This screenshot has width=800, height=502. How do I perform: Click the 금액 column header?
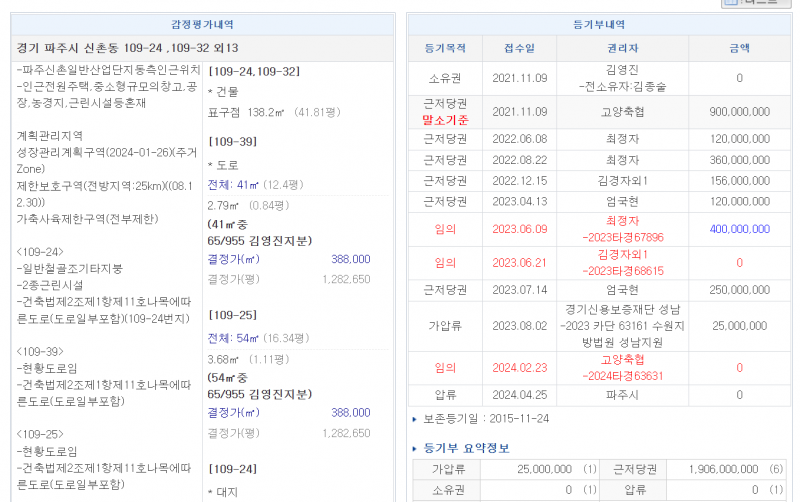pyautogui.click(x=739, y=47)
